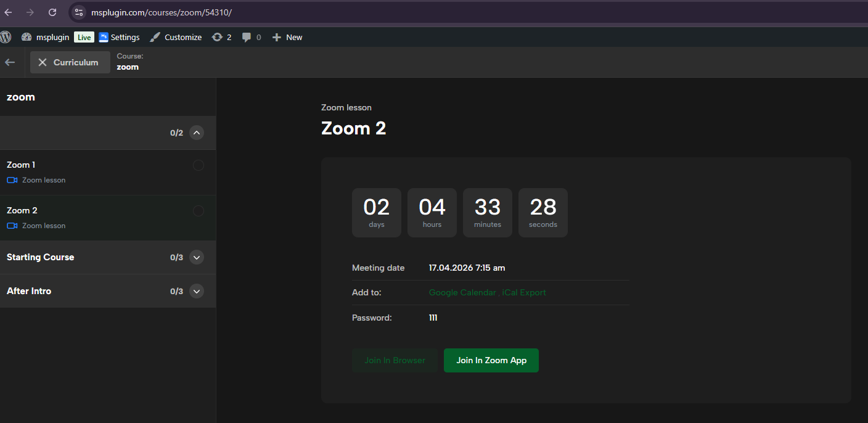
Task: Open MS Settings in admin bar
Action: 119,37
